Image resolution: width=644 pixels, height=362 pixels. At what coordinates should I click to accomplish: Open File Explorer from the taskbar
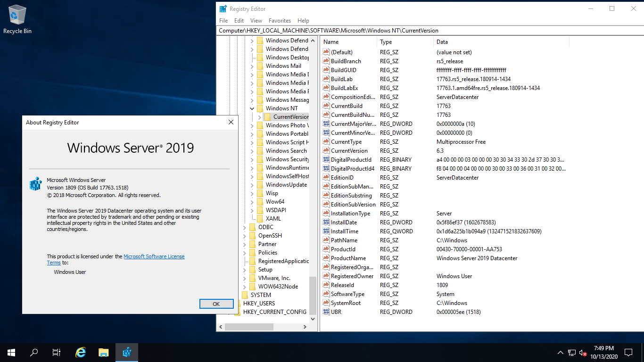tap(104, 352)
